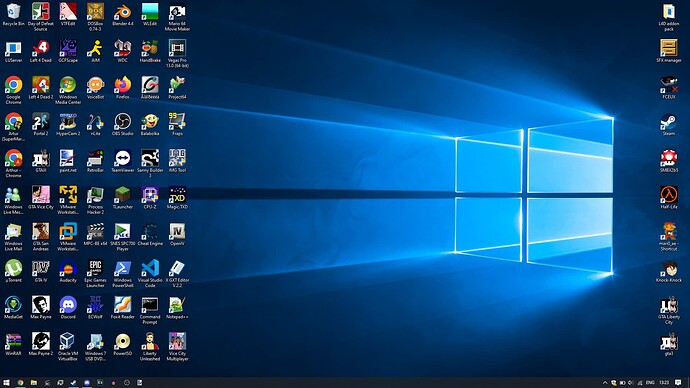Launch GTA San Andreas shortcut
The width and height of the screenshot is (690, 388).
tap(40, 237)
